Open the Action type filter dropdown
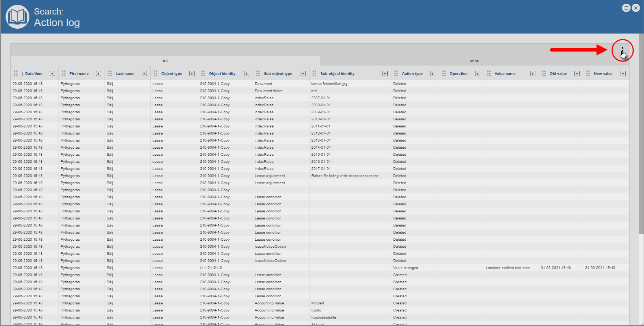The image size is (644, 326). (x=433, y=73)
